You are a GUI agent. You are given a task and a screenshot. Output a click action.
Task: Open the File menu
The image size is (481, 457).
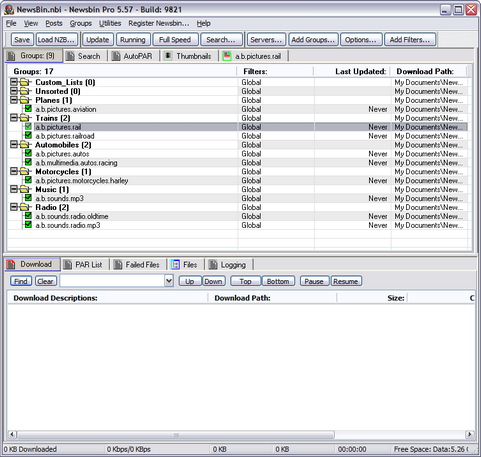tap(11, 23)
